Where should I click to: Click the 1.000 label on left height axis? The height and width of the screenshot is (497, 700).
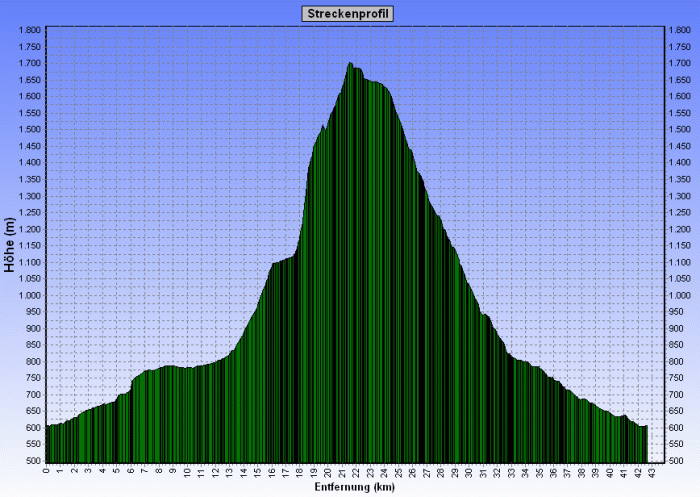(x=29, y=295)
